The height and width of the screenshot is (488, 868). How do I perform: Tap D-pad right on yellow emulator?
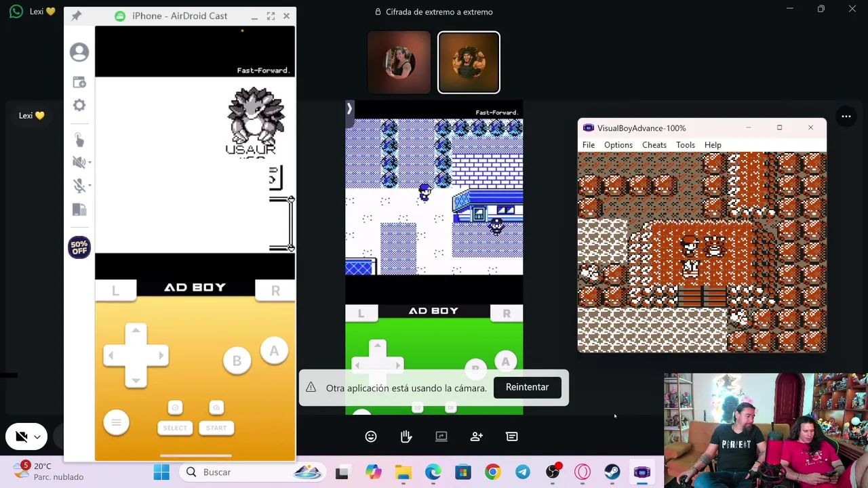point(159,355)
